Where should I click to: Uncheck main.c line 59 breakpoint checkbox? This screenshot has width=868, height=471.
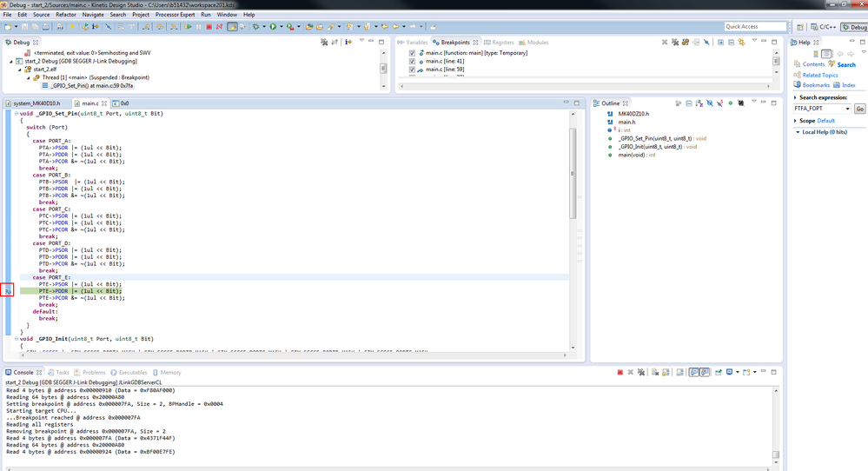412,70
